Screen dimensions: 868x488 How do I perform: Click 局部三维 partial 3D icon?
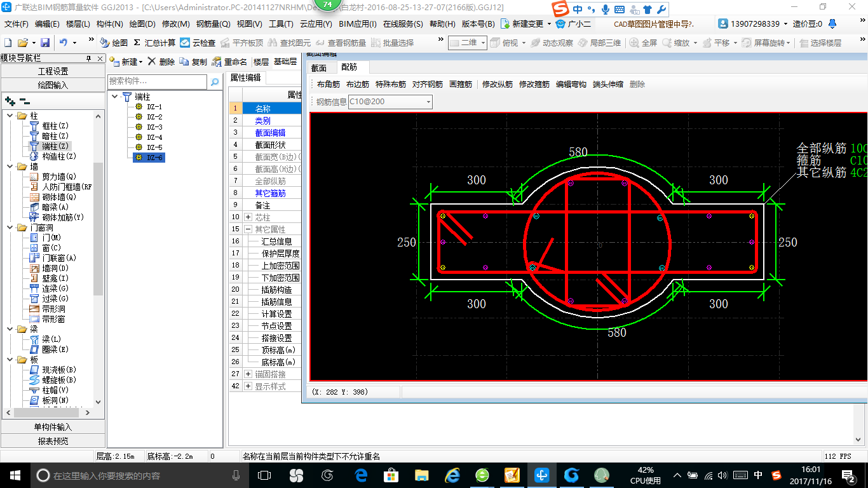click(599, 43)
